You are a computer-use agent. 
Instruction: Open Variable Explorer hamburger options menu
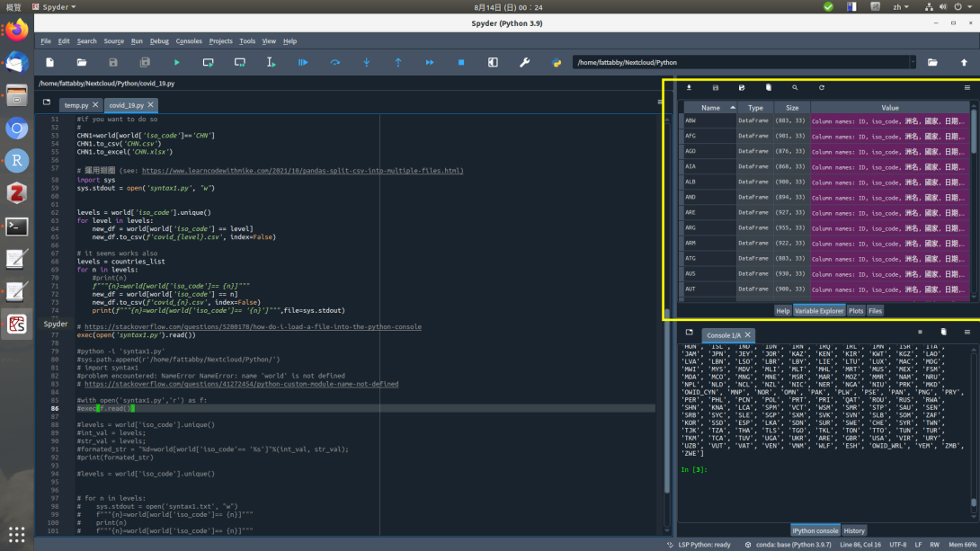tap(967, 88)
